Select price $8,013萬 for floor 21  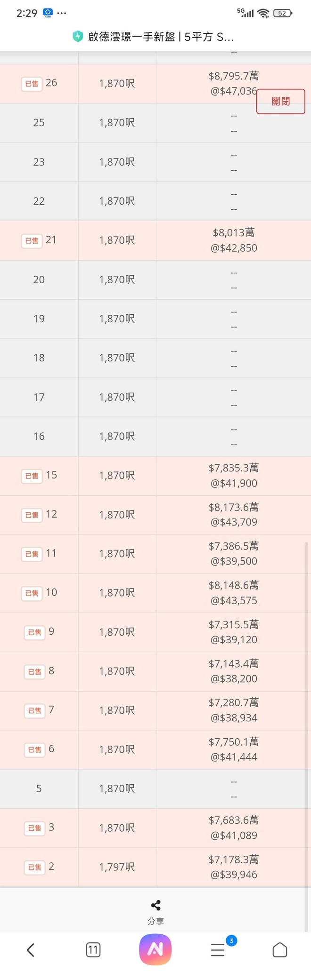[x=234, y=232]
